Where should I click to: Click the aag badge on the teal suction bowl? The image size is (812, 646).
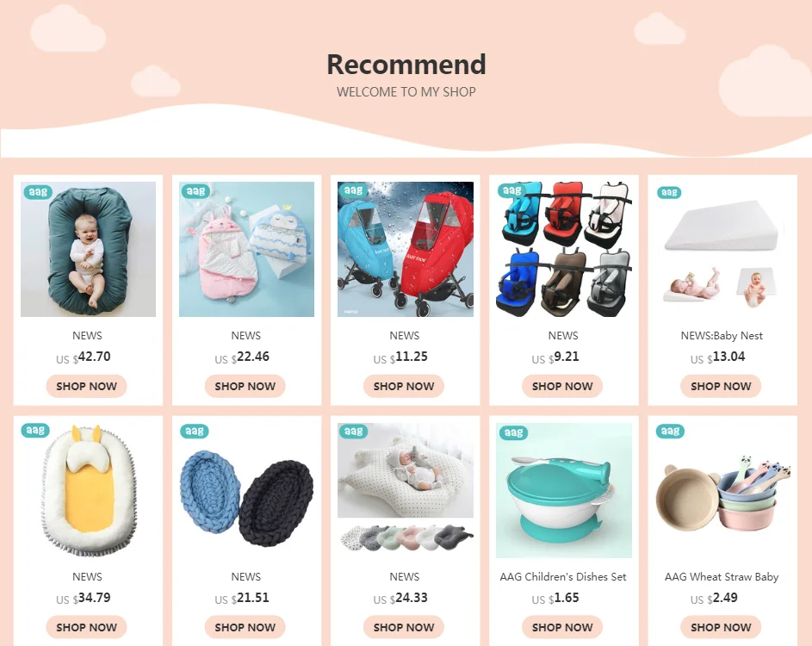coord(512,432)
